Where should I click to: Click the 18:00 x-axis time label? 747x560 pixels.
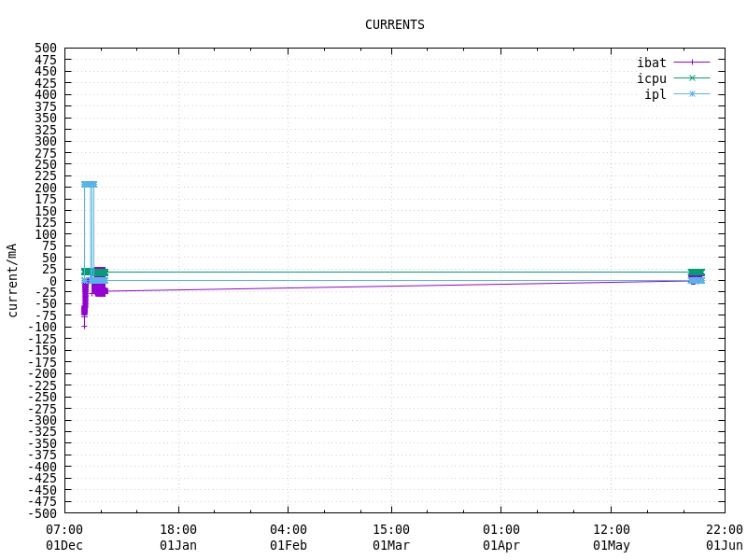pos(178,529)
